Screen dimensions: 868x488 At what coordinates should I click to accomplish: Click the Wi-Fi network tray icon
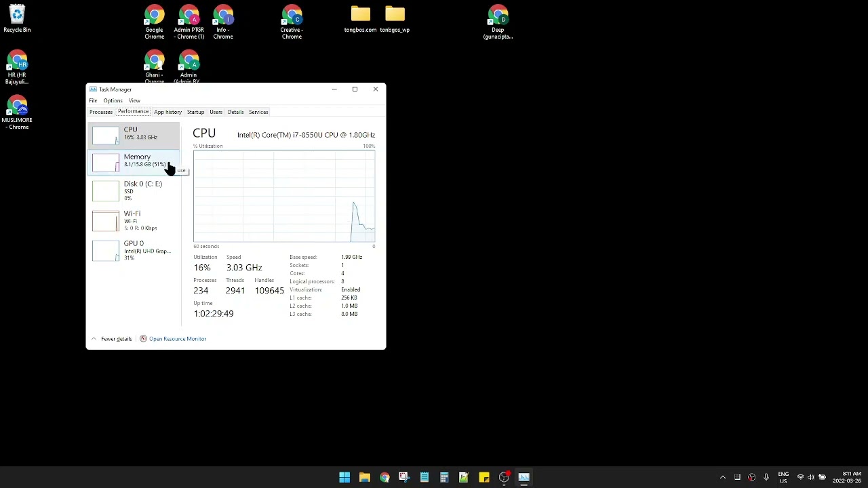800,477
